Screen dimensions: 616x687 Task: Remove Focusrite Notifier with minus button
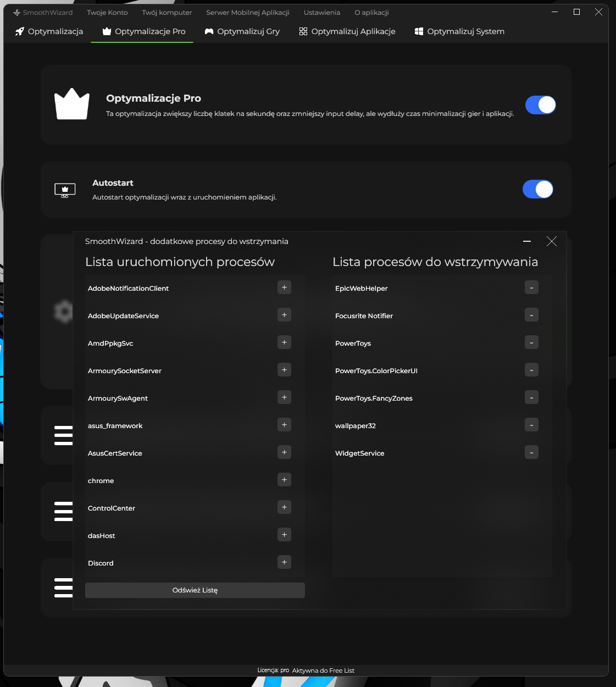pyautogui.click(x=531, y=315)
